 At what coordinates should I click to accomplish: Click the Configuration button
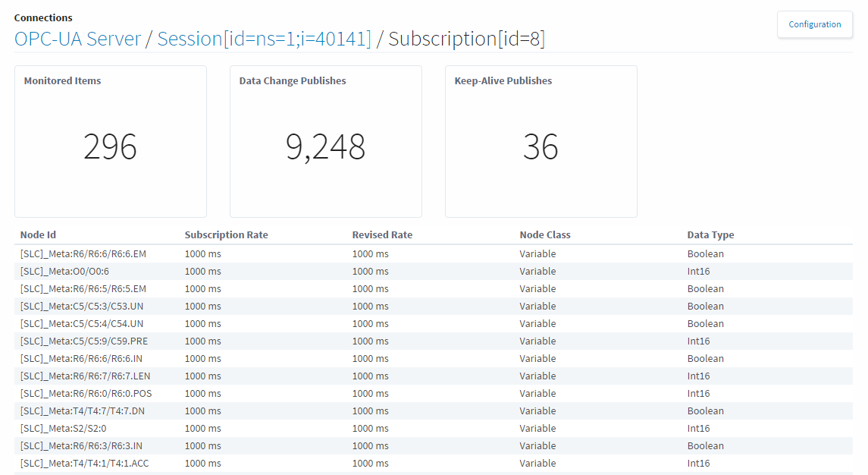pos(814,24)
